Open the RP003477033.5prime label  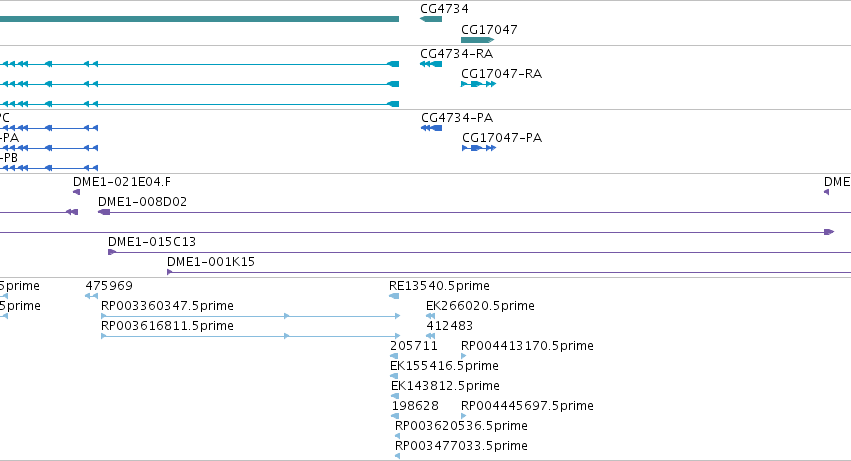pyautogui.click(x=461, y=446)
